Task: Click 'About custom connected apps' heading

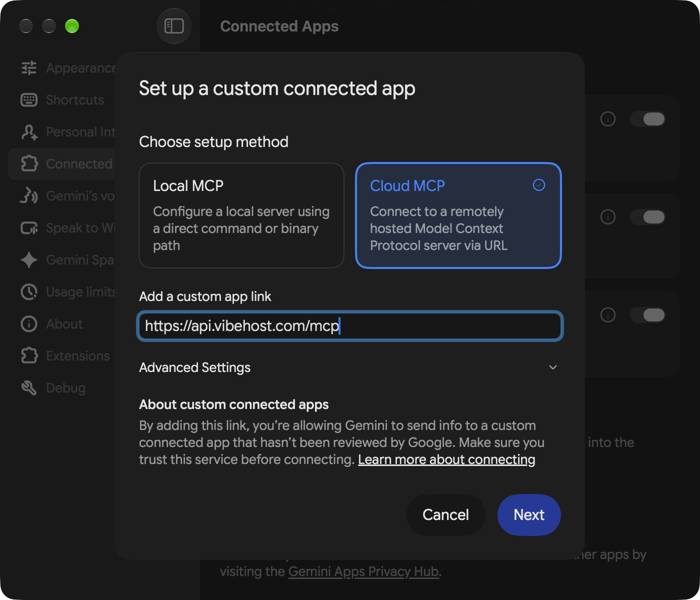Action: click(234, 404)
